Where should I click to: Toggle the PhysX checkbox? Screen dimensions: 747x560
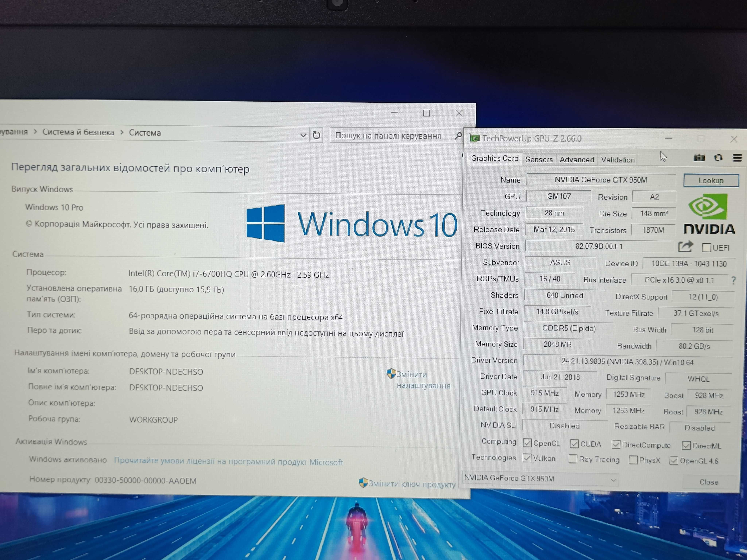click(633, 460)
